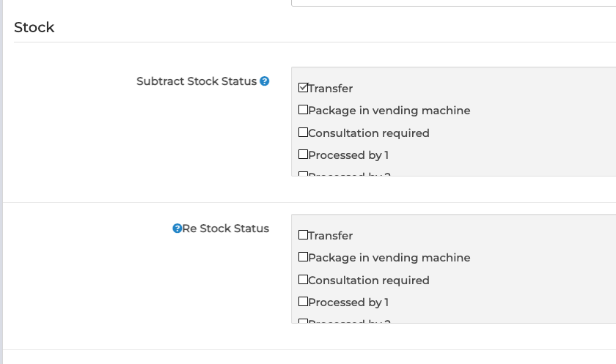Click the Subtract Stock Status label
Screen dimensions: 616x364
197,81
